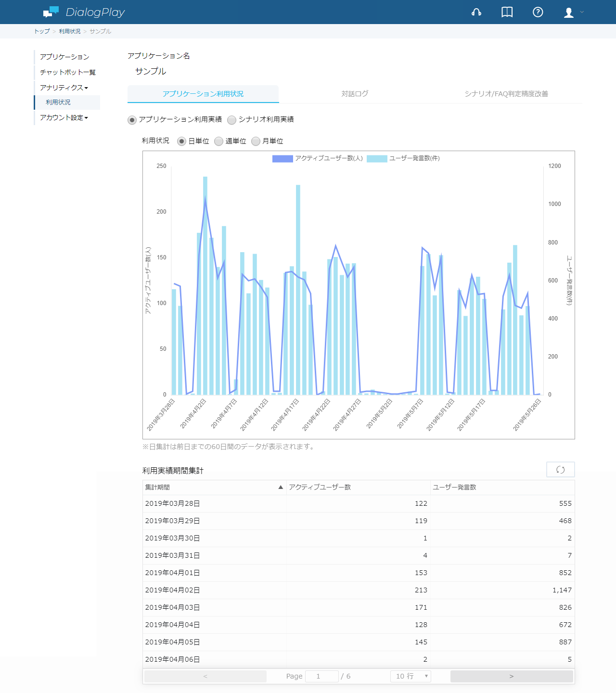The height and width of the screenshot is (693, 616).
Task: Go to next table page
Action: 512,676
